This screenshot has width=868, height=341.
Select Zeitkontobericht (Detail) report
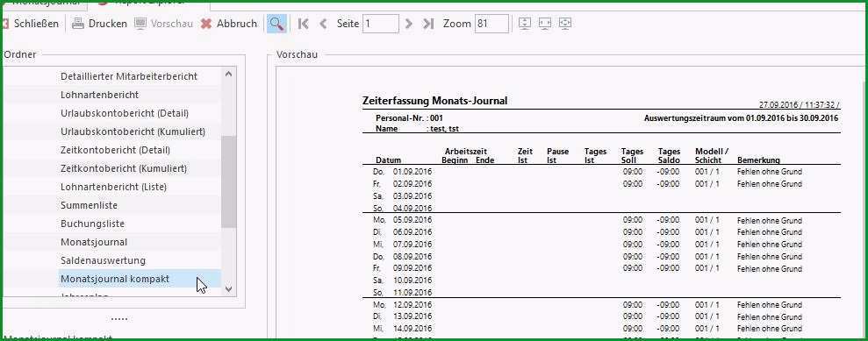click(115, 150)
